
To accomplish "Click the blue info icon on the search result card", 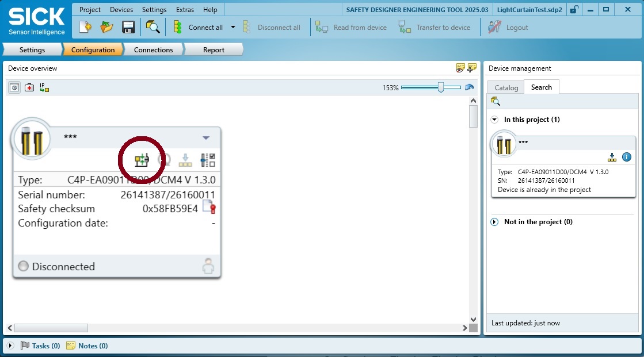I will (626, 157).
